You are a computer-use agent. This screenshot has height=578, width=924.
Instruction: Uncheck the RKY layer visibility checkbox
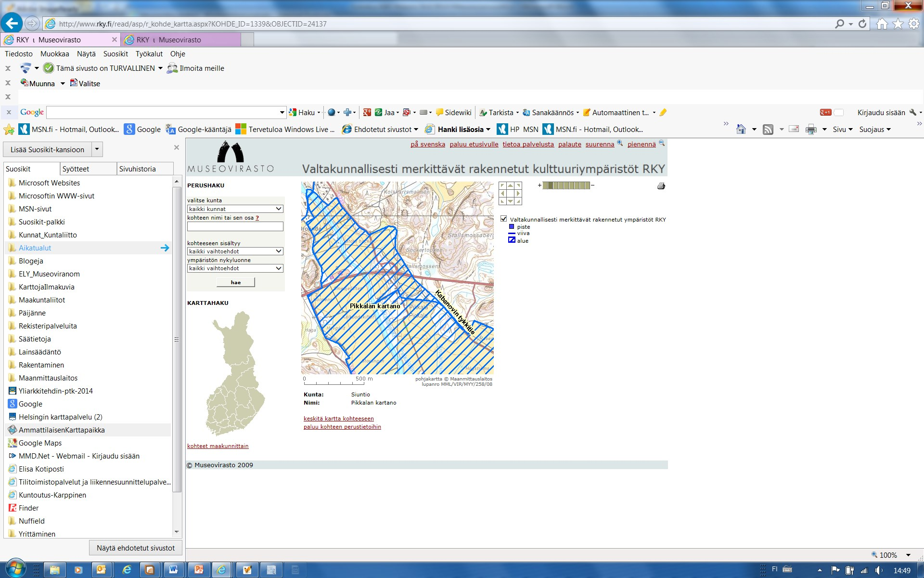pos(503,219)
